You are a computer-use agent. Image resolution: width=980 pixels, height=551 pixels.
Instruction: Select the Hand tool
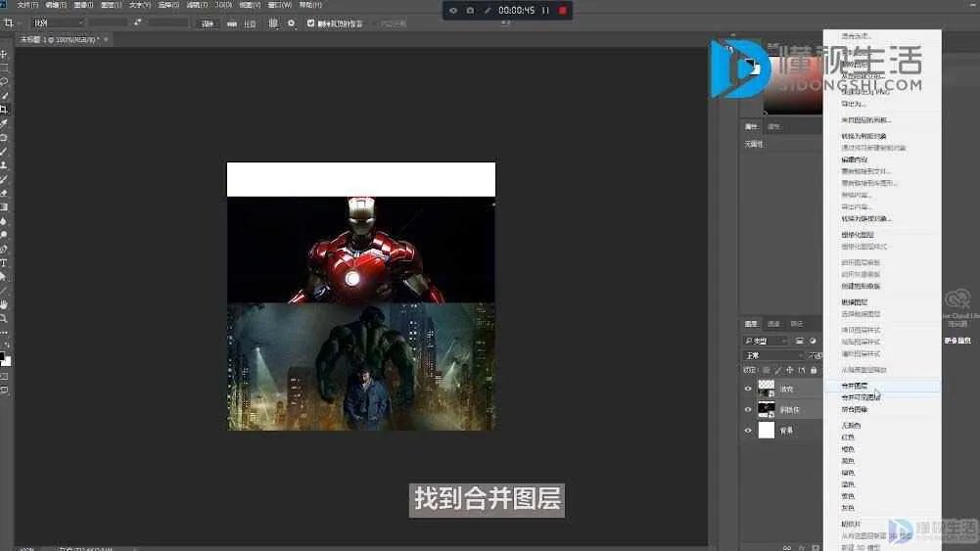click(x=4, y=304)
